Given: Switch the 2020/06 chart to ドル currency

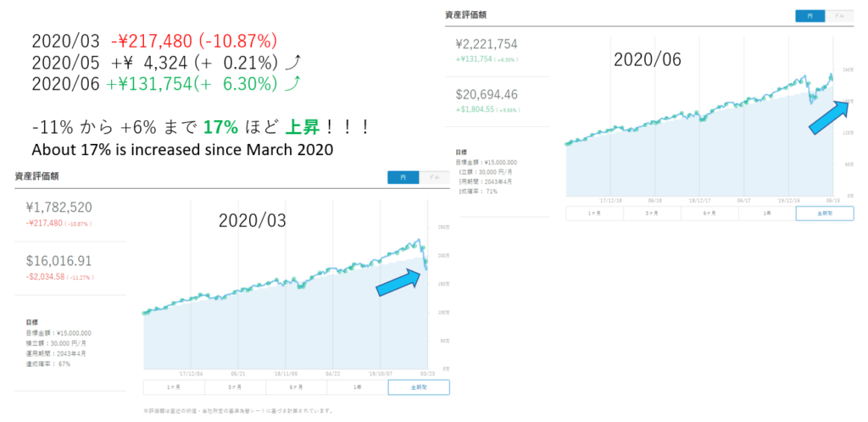Looking at the screenshot, I should point(839,16).
